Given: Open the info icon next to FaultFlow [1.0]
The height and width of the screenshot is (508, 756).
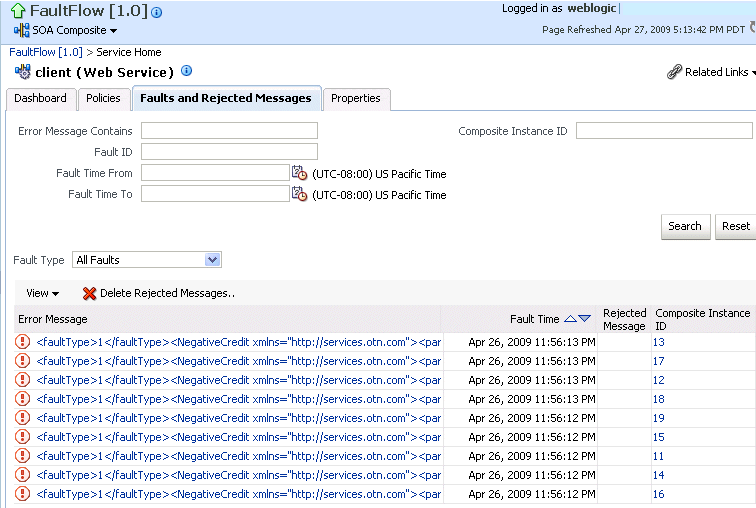Looking at the screenshot, I should click(x=157, y=13).
